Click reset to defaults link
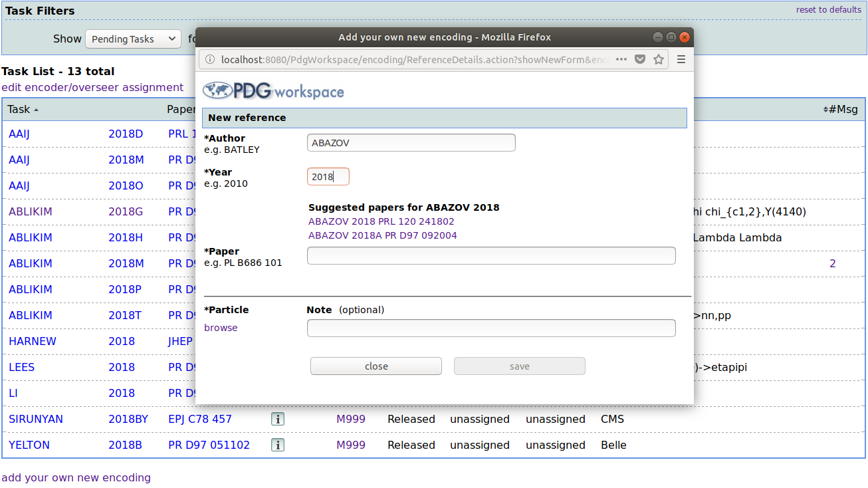868x488 pixels. 829,9
